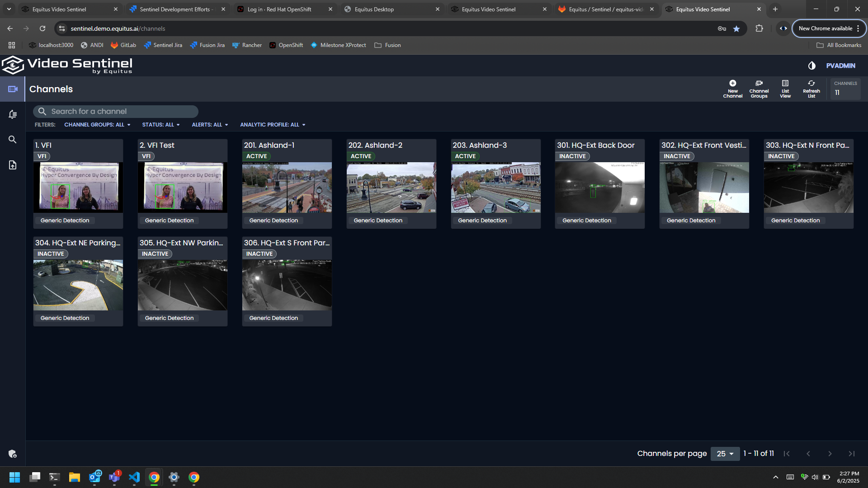Expand the Status filter dropdown
The image size is (868, 488).
(161, 125)
